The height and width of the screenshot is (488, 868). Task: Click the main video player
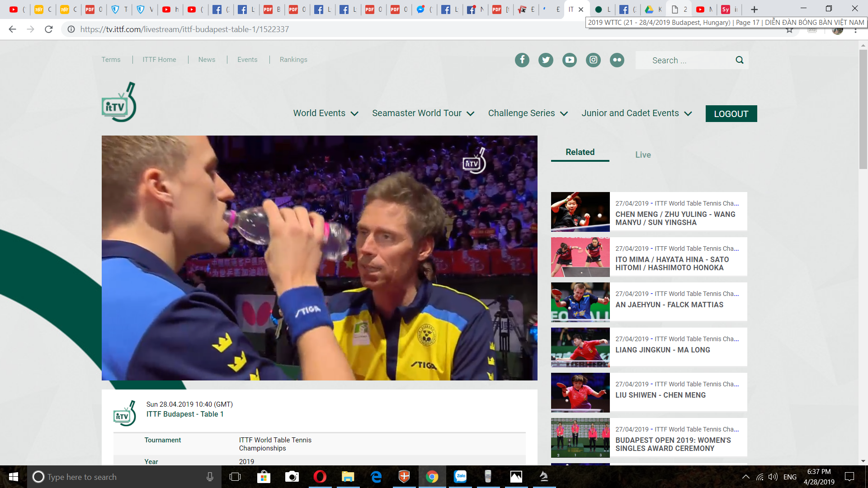coord(319,258)
